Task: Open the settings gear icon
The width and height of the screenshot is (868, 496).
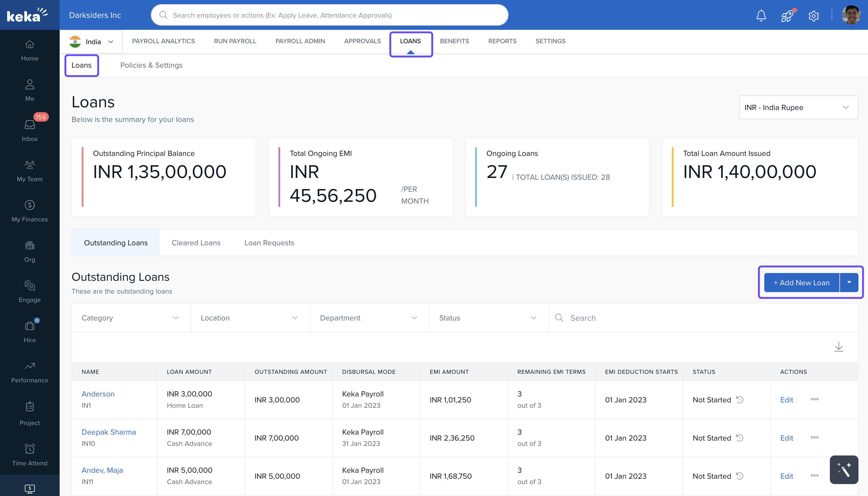Action: (813, 15)
